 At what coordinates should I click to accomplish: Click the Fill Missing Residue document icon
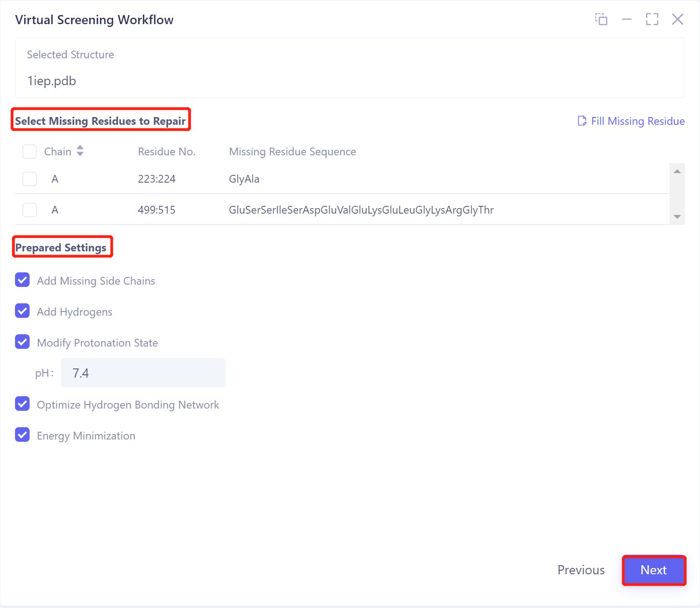point(582,121)
